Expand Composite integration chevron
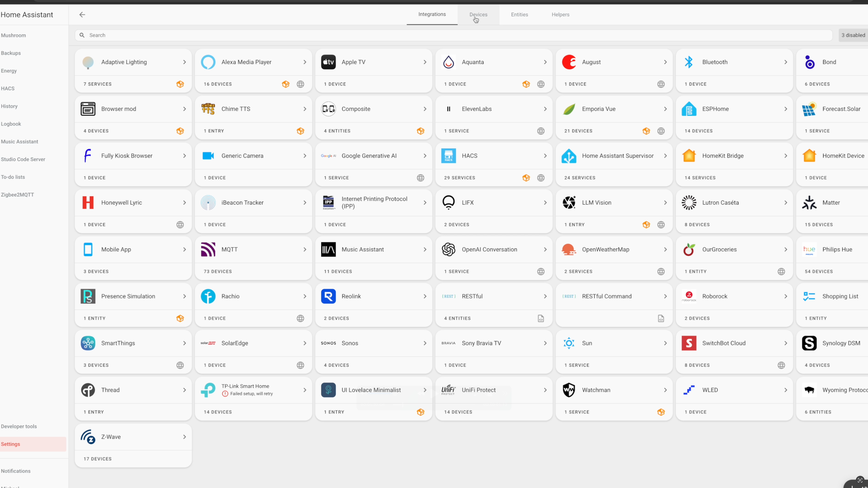Screen dimensions: 868x488 pyautogui.click(x=425, y=109)
